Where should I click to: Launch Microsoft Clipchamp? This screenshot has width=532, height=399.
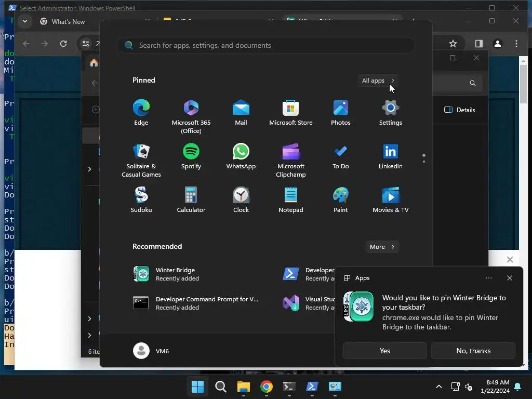[291, 161]
